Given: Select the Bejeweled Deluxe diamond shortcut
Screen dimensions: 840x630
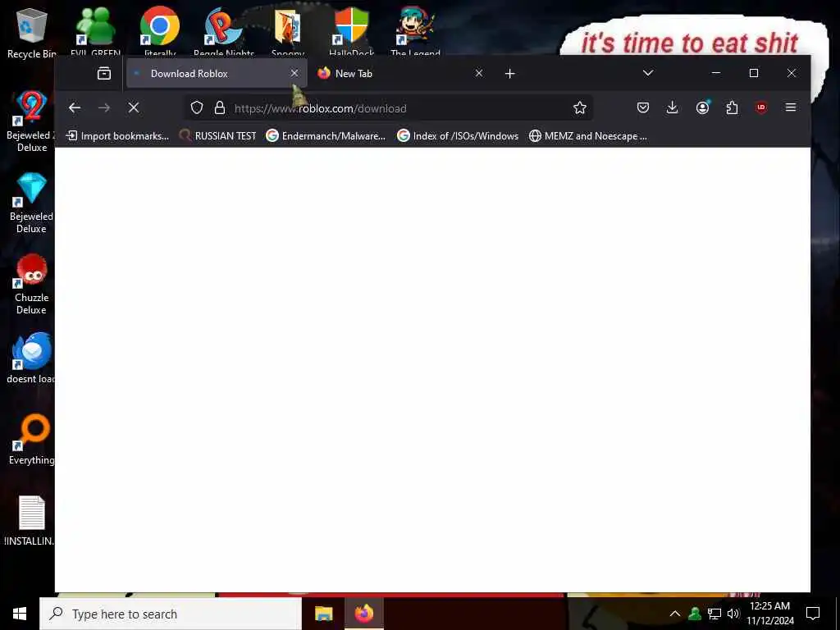Looking at the screenshot, I should coord(31,203).
